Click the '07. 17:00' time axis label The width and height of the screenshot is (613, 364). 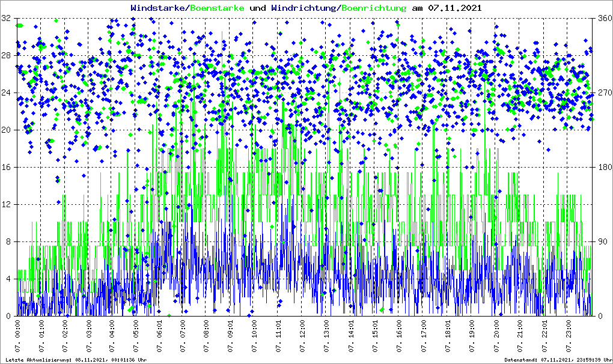424,336
